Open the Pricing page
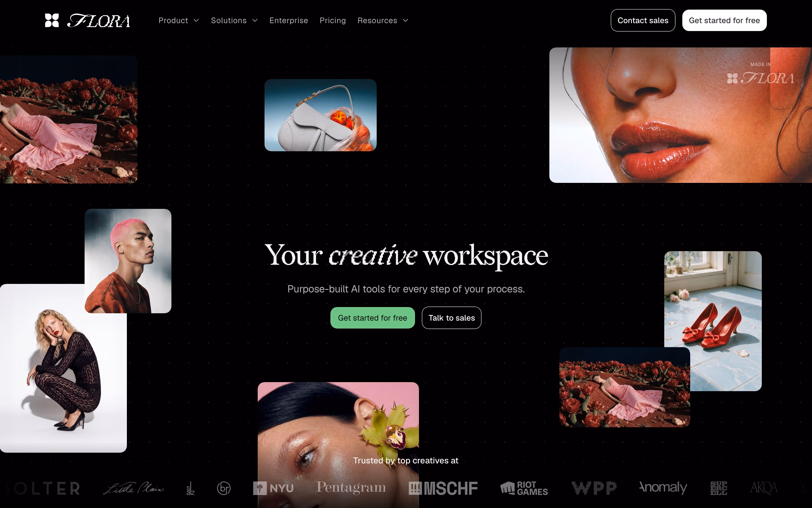Image resolution: width=812 pixels, height=508 pixels. pyautogui.click(x=332, y=21)
